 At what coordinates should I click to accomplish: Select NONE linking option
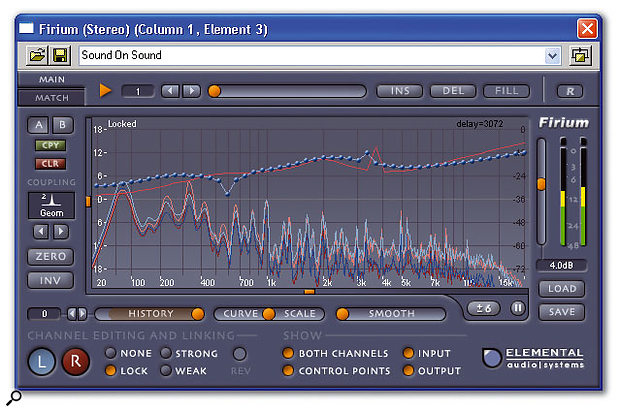pos(129,353)
